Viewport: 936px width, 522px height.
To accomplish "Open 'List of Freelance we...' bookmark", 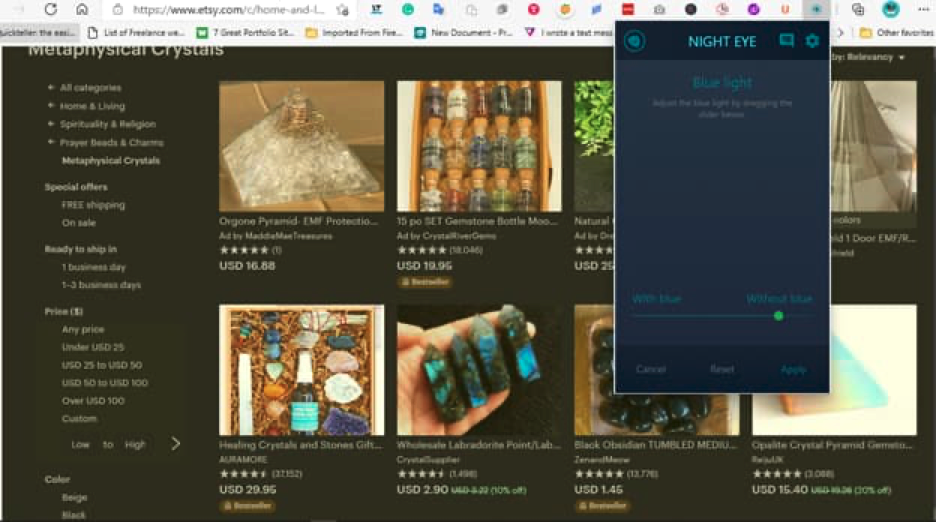I will [x=136, y=32].
